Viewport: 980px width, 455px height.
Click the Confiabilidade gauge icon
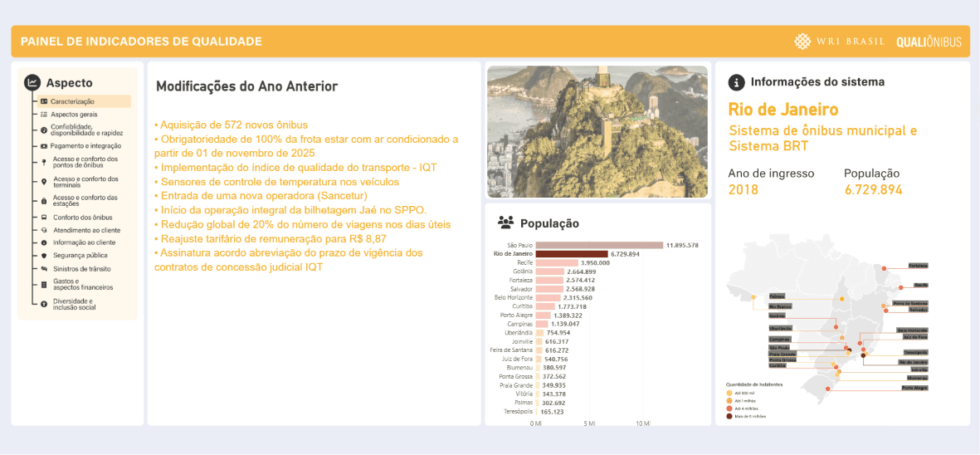click(x=44, y=130)
